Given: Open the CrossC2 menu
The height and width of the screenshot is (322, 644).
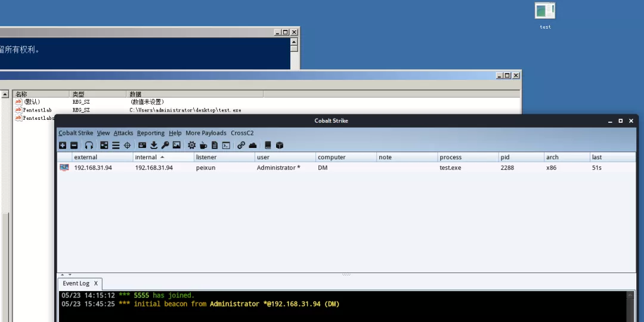Looking at the screenshot, I should (242, 133).
